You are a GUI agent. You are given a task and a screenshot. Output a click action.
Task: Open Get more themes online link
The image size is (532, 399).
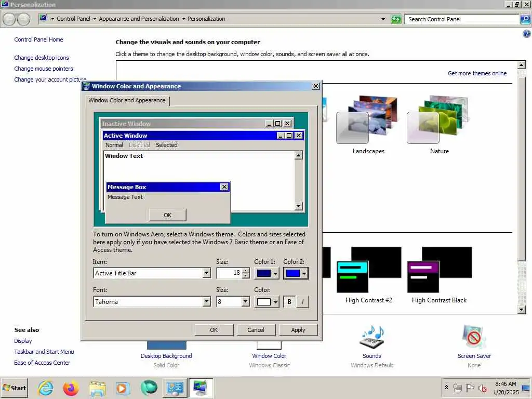[x=477, y=73]
